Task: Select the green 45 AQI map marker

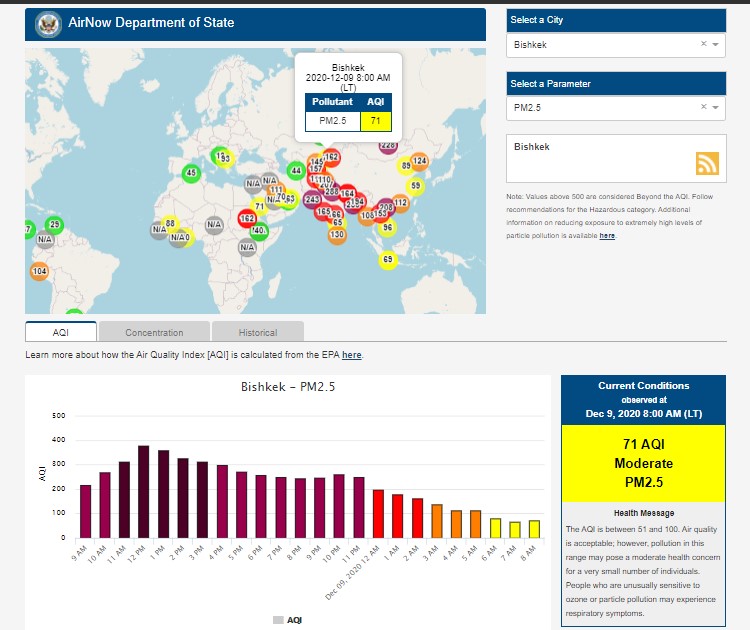Action: point(191,174)
